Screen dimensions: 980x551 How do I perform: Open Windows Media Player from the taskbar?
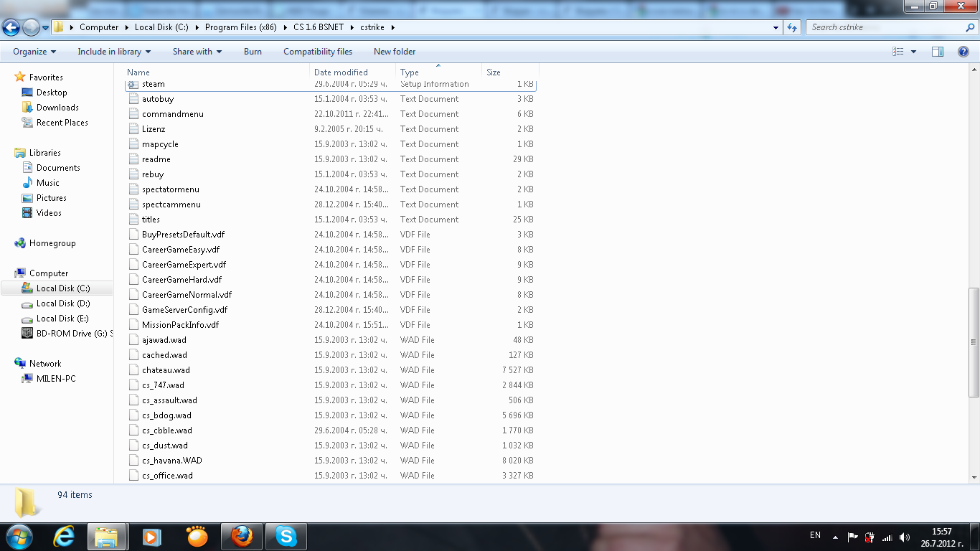151,537
